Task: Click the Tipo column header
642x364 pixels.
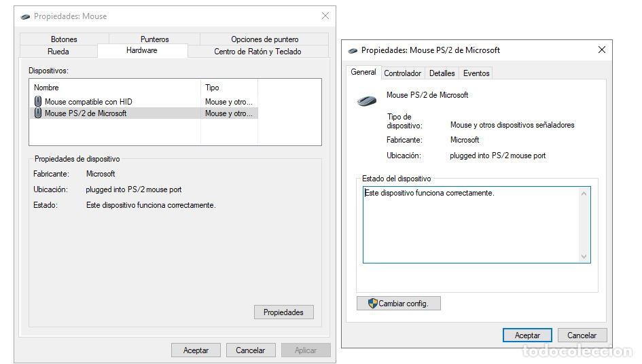Action: pos(230,87)
